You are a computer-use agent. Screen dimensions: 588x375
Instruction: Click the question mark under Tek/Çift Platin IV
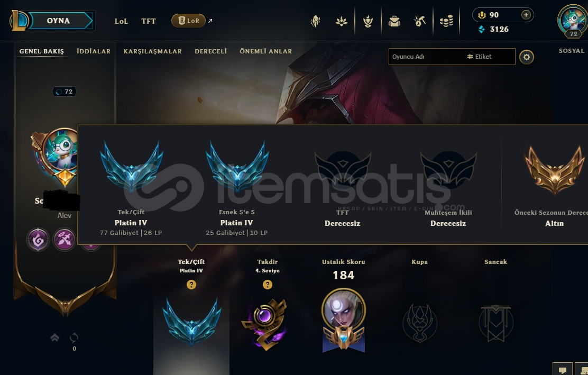(191, 285)
